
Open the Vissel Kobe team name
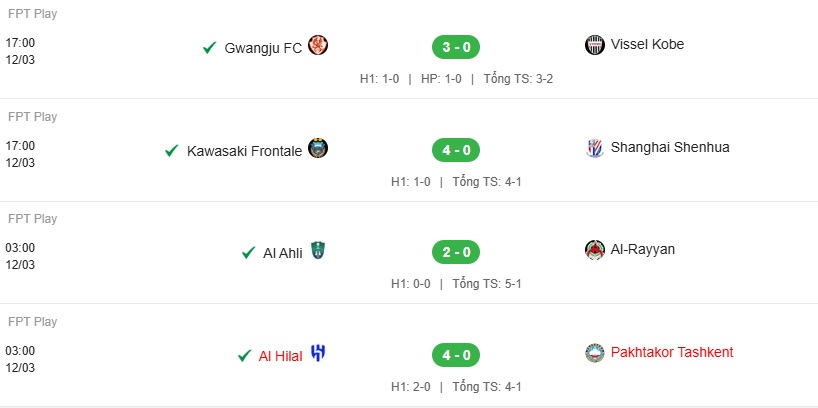(647, 44)
